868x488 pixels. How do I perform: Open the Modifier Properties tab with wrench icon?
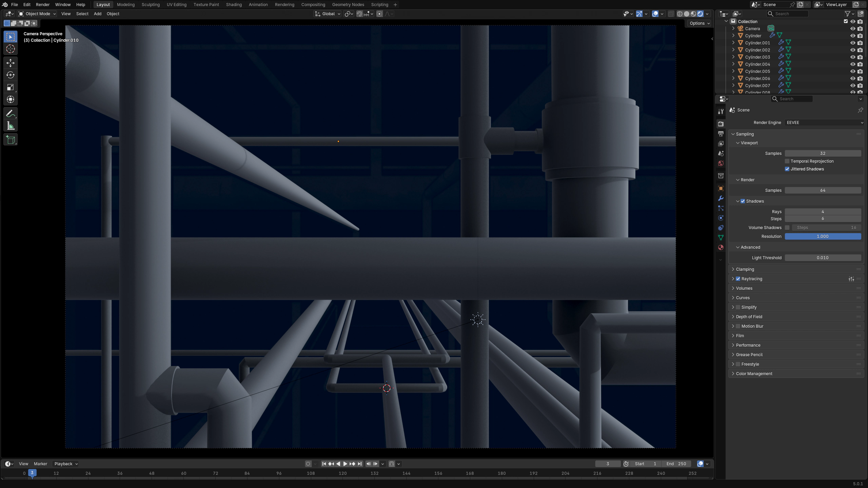721,198
